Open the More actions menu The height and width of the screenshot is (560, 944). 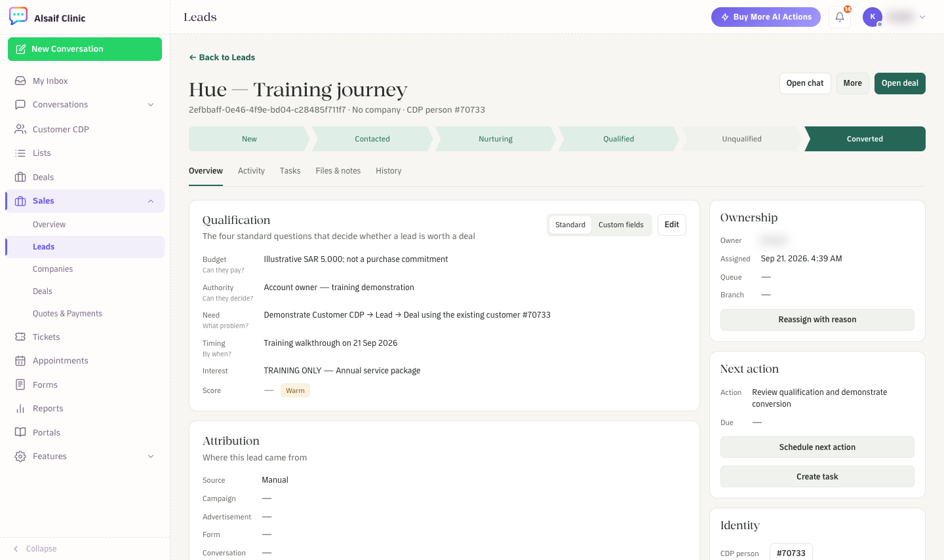pyautogui.click(x=853, y=83)
